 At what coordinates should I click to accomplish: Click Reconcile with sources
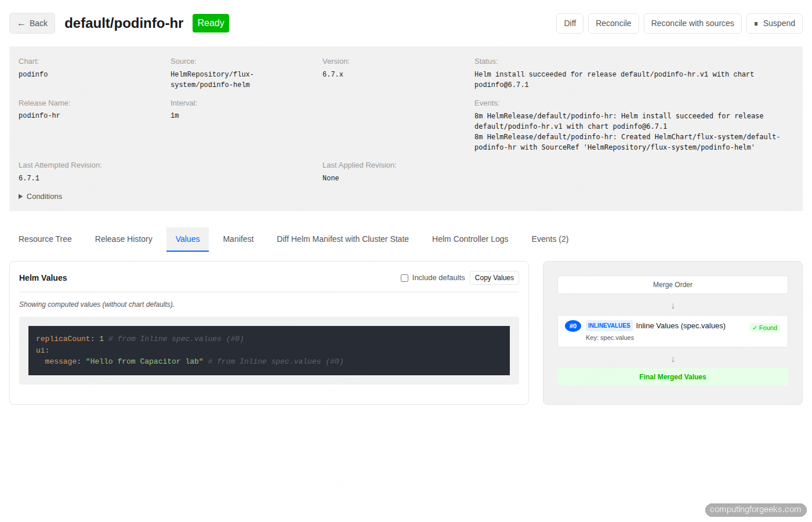click(692, 23)
